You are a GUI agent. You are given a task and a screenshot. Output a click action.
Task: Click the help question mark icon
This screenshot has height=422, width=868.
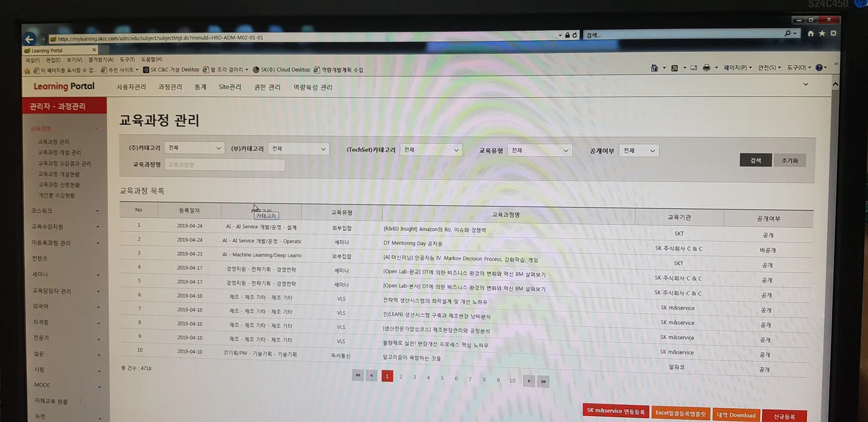(x=819, y=67)
